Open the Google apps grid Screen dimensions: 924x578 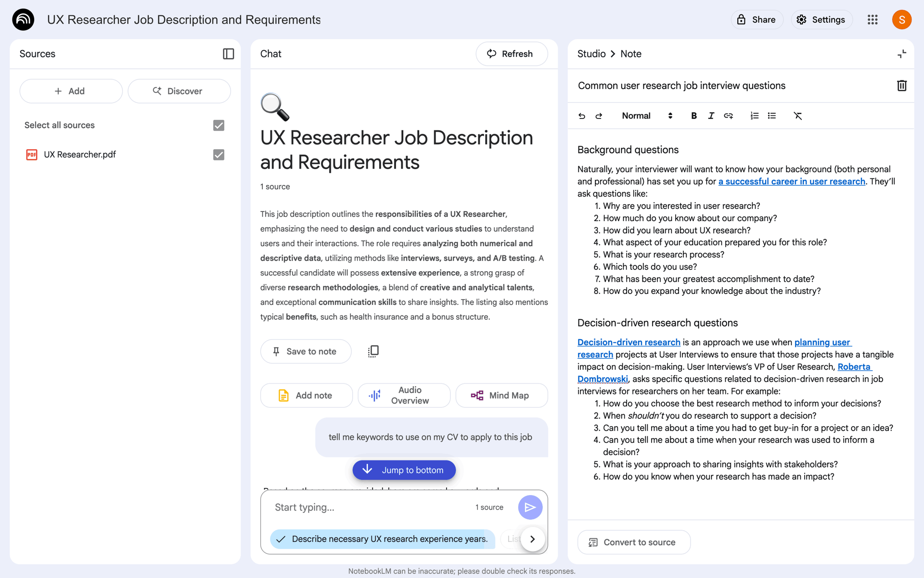[x=873, y=20]
